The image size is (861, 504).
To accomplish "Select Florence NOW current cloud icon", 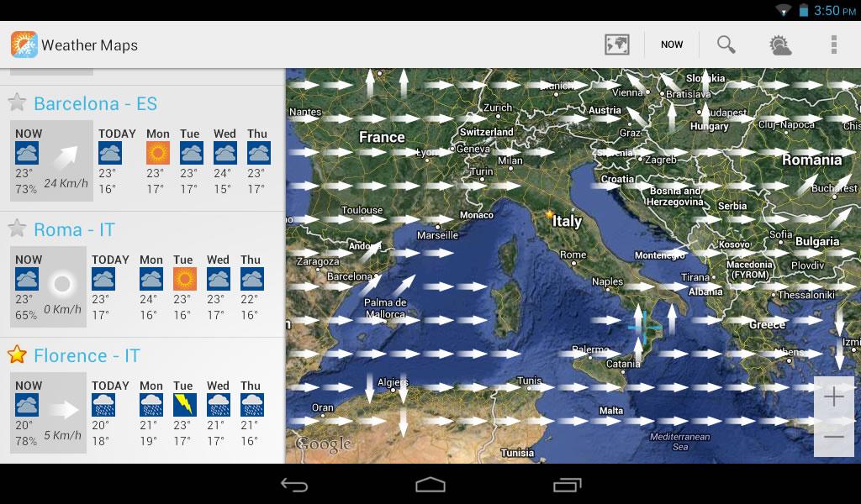I will point(27,405).
